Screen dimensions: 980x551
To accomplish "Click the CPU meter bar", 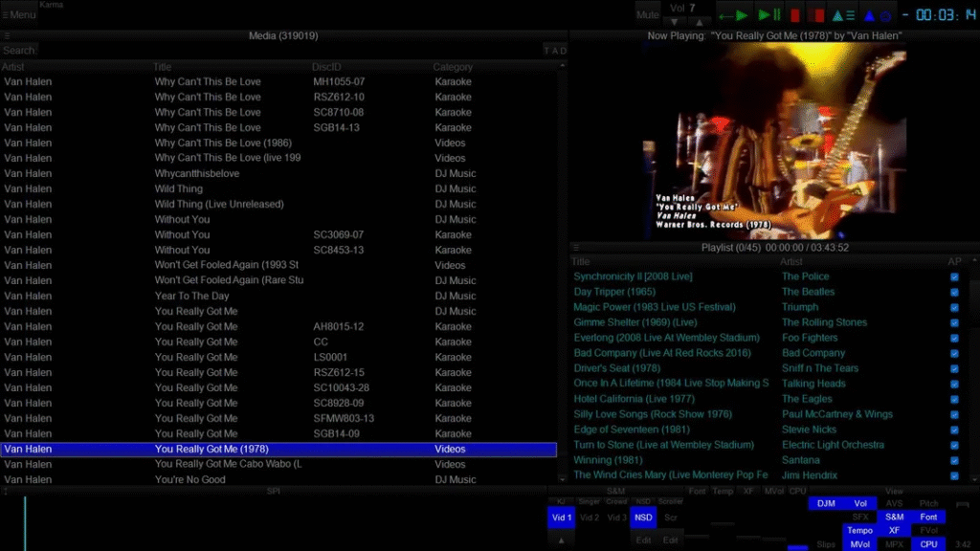I will click(x=797, y=546).
